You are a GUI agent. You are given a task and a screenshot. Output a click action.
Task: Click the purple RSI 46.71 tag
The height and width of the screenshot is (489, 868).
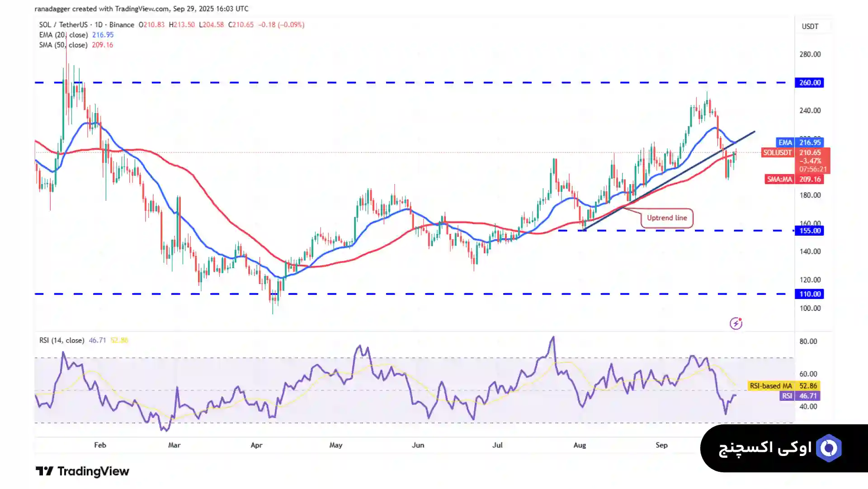coord(800,396)
